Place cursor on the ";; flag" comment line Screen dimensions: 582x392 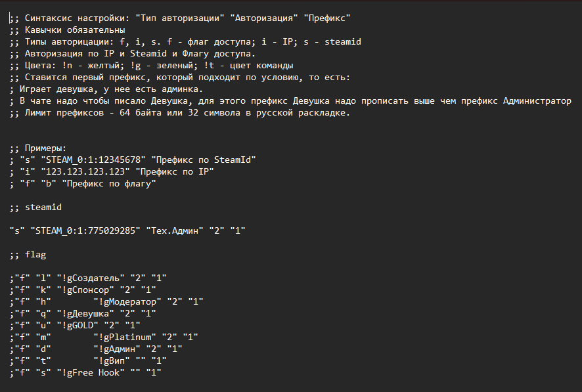(x=28, y=254)
